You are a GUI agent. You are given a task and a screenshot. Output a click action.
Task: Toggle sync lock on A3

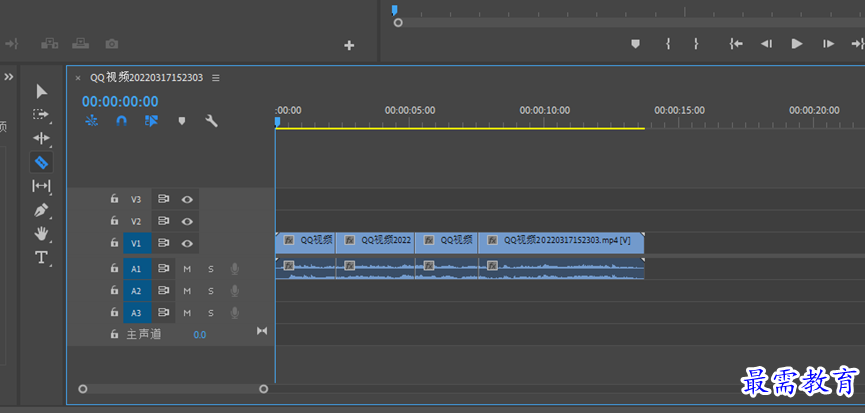(x=163, y=312)
